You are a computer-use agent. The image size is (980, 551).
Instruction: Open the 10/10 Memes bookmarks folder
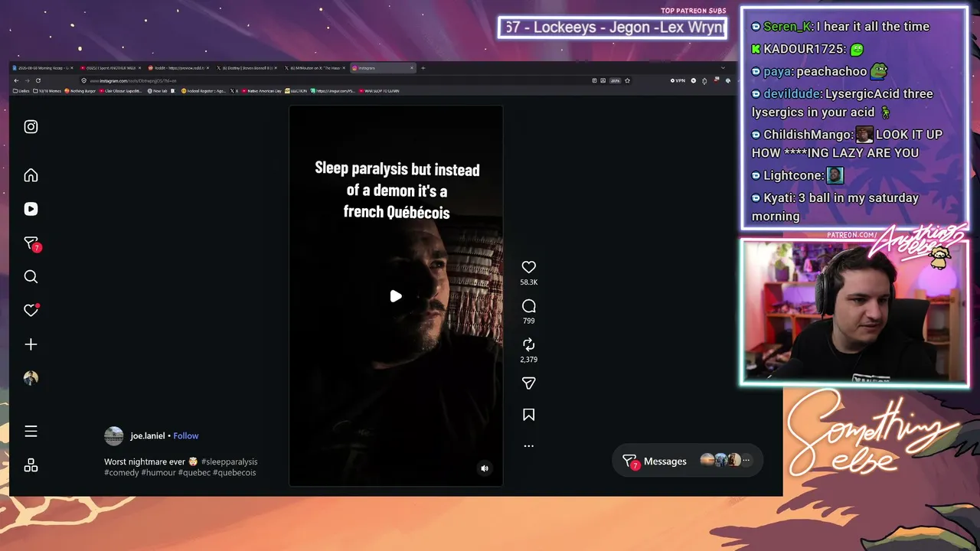(x=48, y=91)
